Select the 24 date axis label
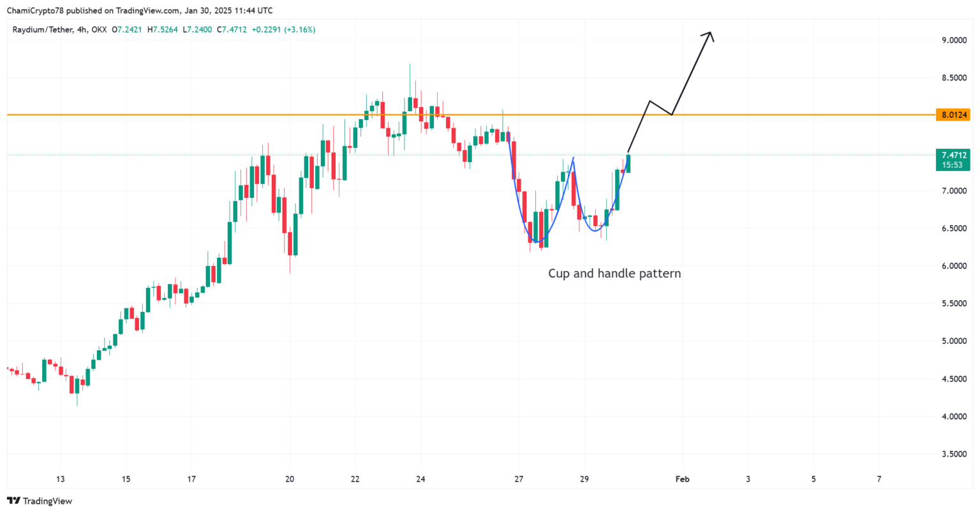The image size is (980, 513). pos(420,479)
